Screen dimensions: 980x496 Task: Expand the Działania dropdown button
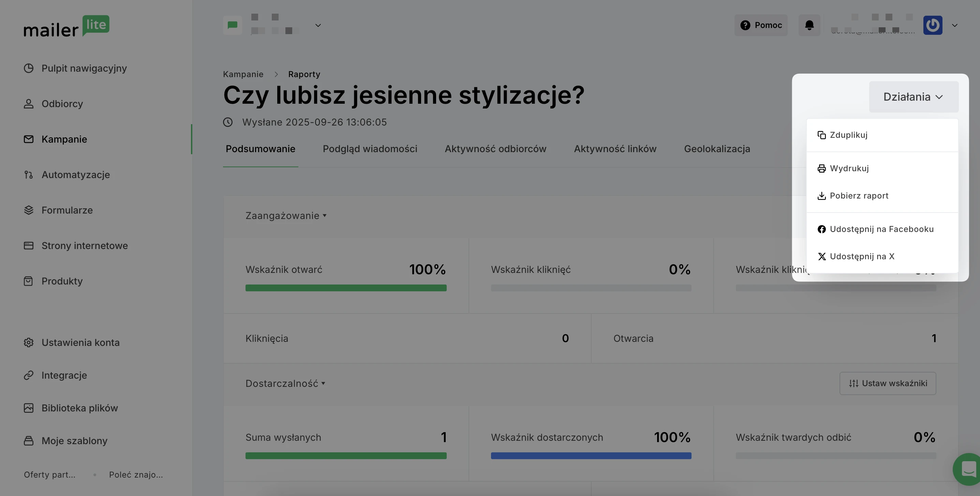tap(913, 97)
